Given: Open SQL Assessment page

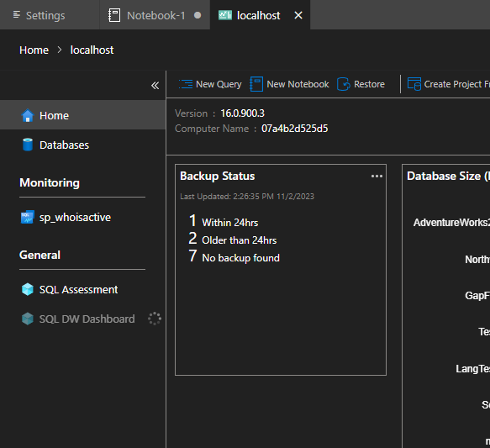Looking at the screenshot, I should point(83,289).
